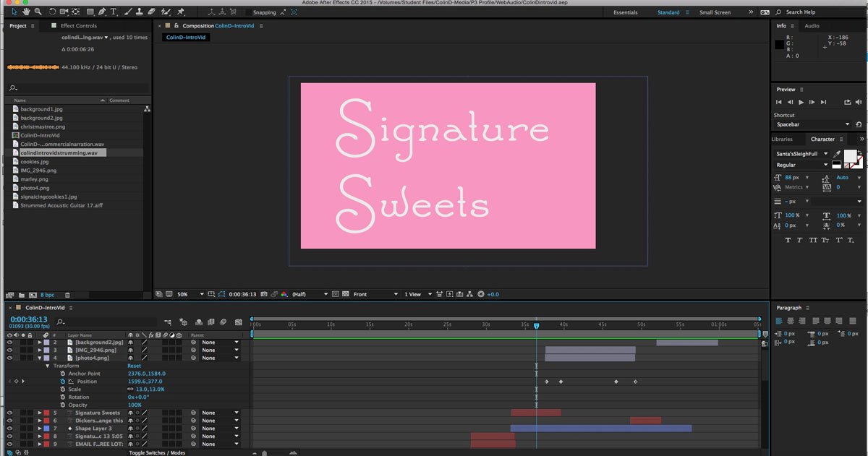
Task: Open the Front view dropdown
Action: tap(375, 294)
